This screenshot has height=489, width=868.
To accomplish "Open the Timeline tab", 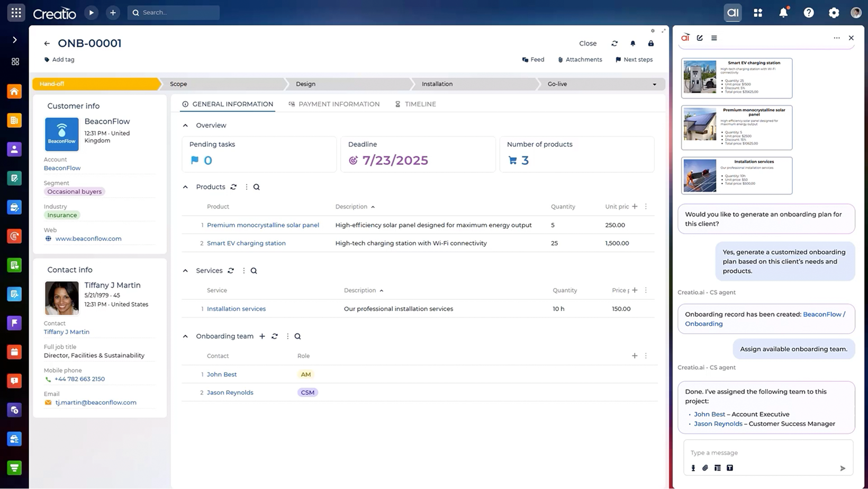I will (420, 104).
